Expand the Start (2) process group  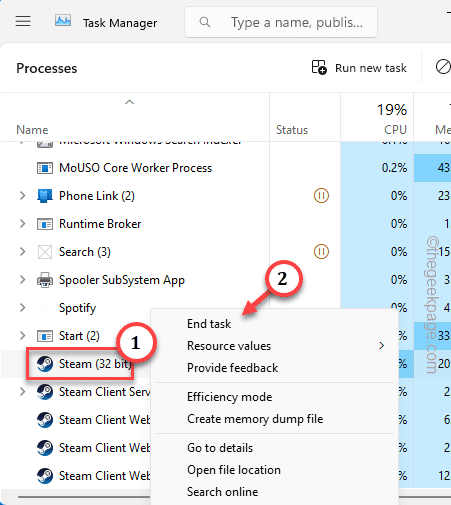(x=22, y=336)
